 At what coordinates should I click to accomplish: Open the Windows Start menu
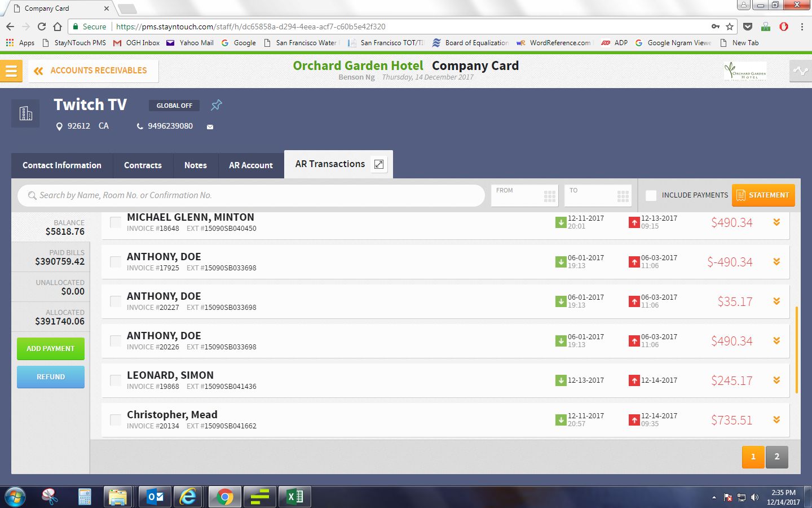15,497
